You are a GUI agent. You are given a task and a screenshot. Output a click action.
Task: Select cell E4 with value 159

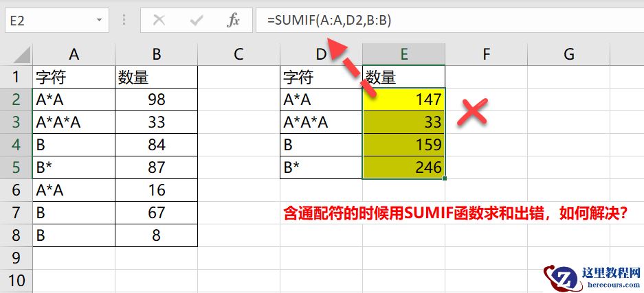(403, 144)
